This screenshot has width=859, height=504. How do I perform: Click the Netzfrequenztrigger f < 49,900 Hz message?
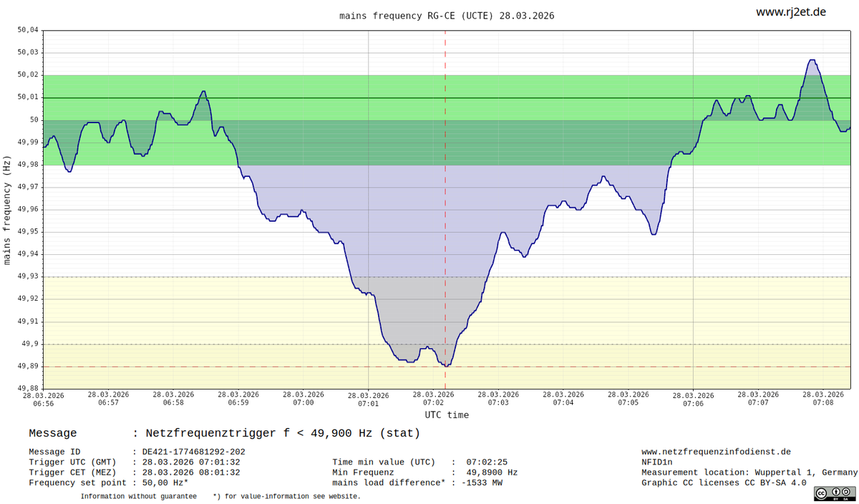[283, 433]
